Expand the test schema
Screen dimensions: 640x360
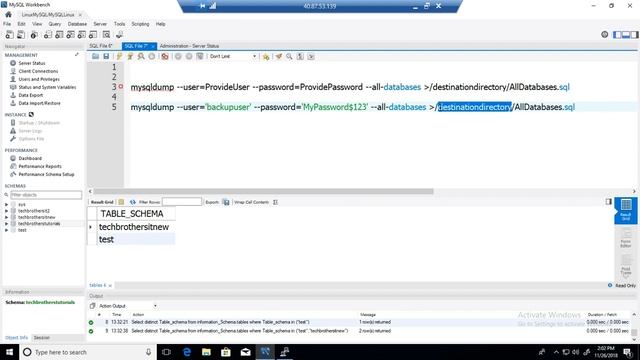(x=7, y=230)
